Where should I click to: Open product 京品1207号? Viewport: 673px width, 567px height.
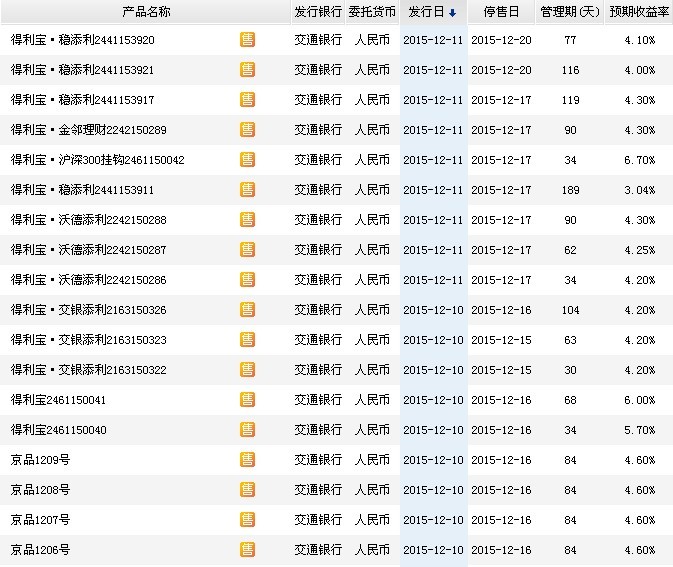pyautogui.click(x=40, y=520)
